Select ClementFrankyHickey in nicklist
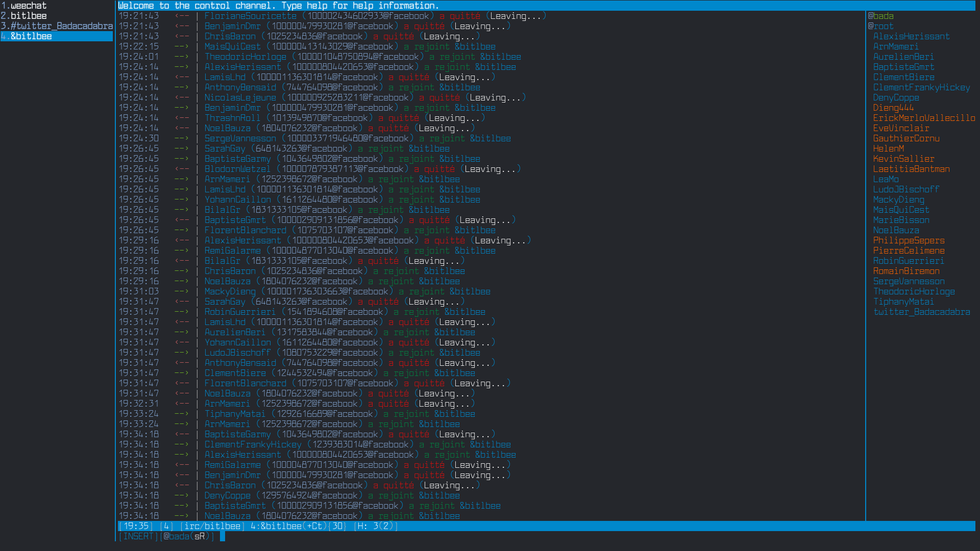This screenshot has width=980, height=551. coord(921,87)
